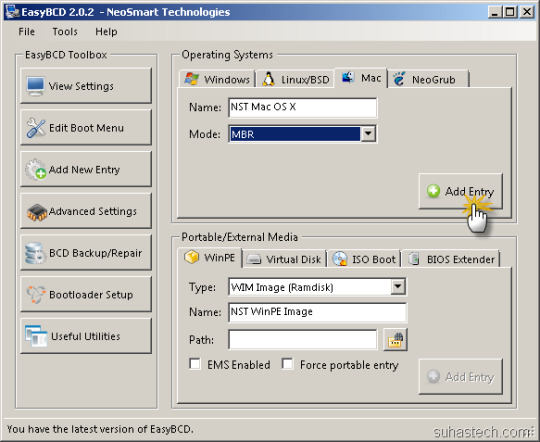This screenshot has height=442, width=540.
Task: Click the Mac finder tab icon
Action: click(x=348, y=78)
